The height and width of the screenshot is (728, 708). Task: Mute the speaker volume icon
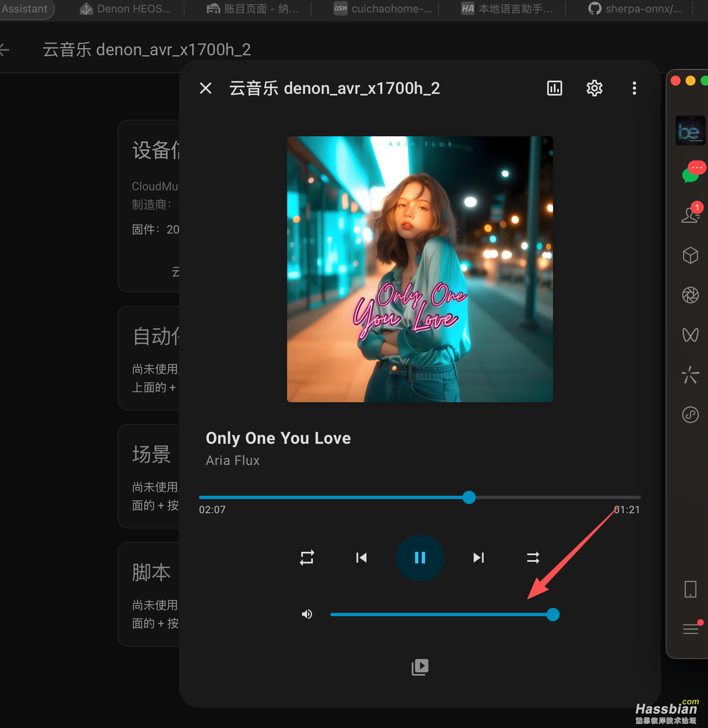coord(307,615)
